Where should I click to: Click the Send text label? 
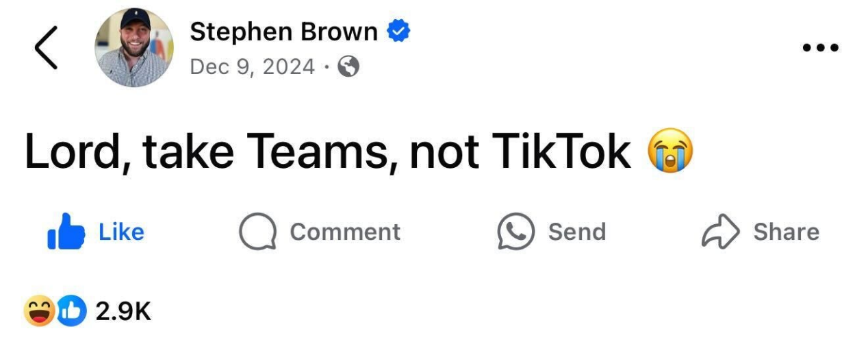[577, 232]
